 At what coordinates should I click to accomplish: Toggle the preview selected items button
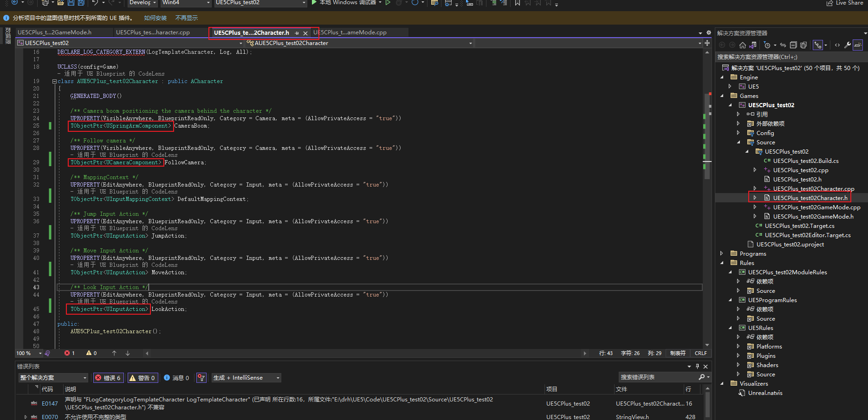[858, 45]
